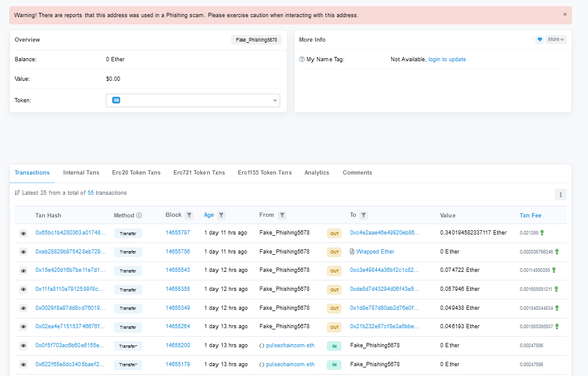
Task: Click gas lightbulb icon next to fee 0.001548344834
Action: pos(557,308)
